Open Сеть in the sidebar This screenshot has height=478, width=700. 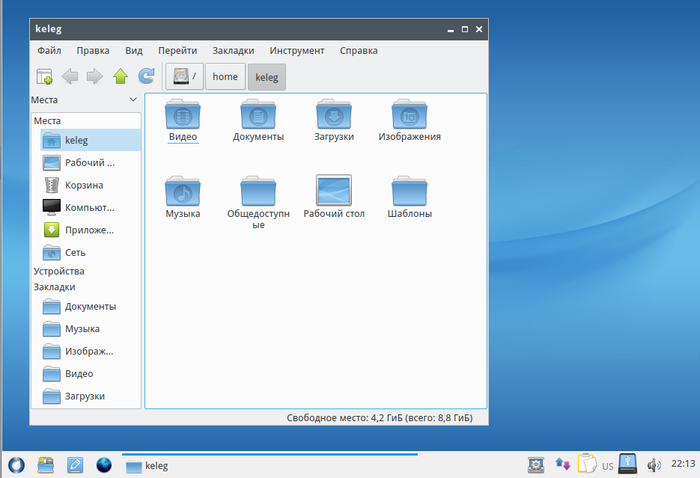75,252
